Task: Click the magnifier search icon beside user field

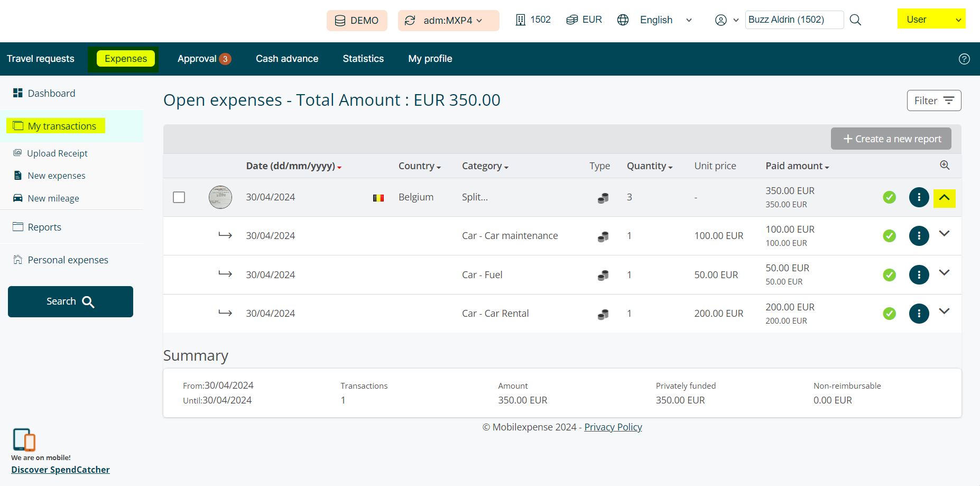Action: pos(855,20)
